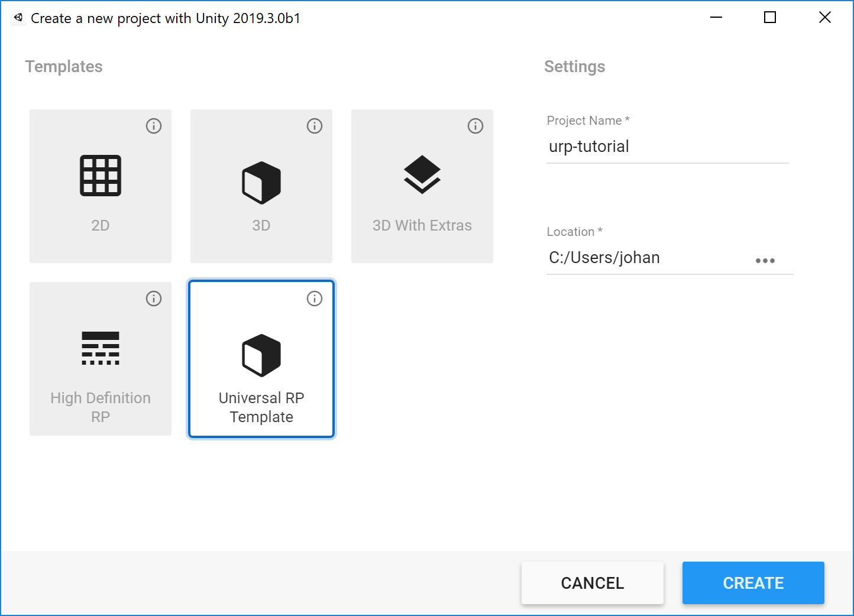Click the CREATE button

point(753,583)
